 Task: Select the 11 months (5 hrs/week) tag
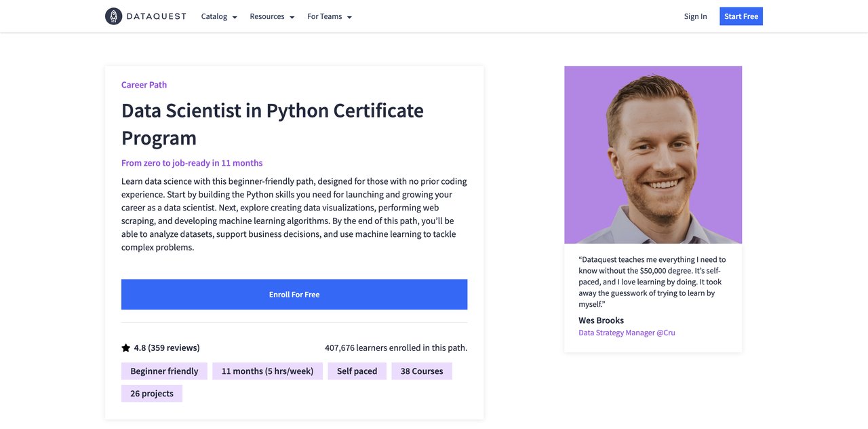point(267,371)
